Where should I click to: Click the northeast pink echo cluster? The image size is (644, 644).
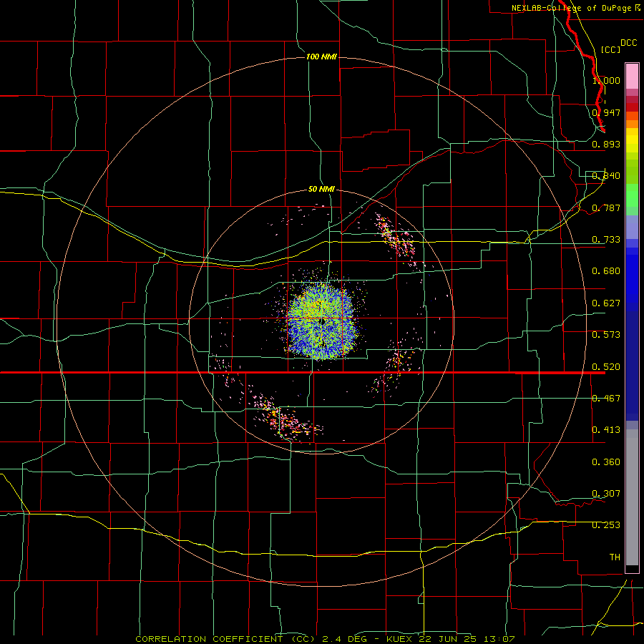pos(395,238)
